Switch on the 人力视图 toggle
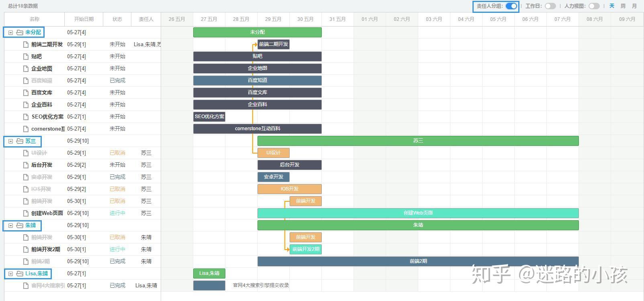 594,6
